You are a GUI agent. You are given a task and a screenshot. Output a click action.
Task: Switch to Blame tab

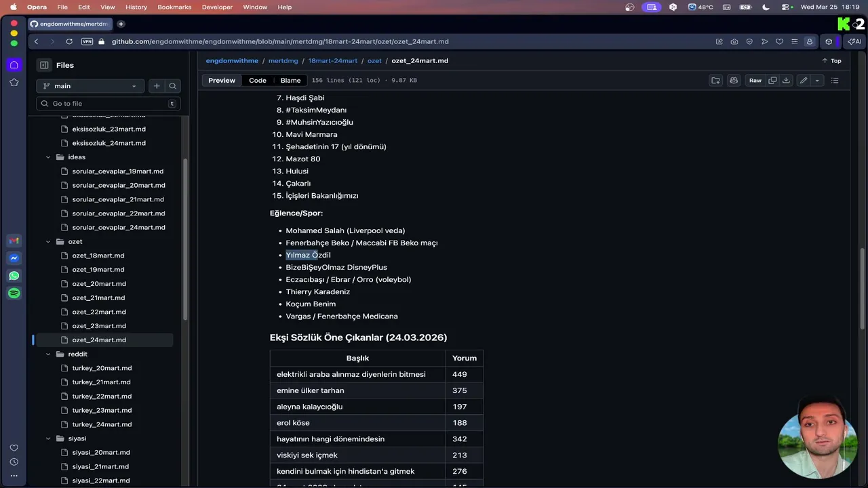pos(290,81)
